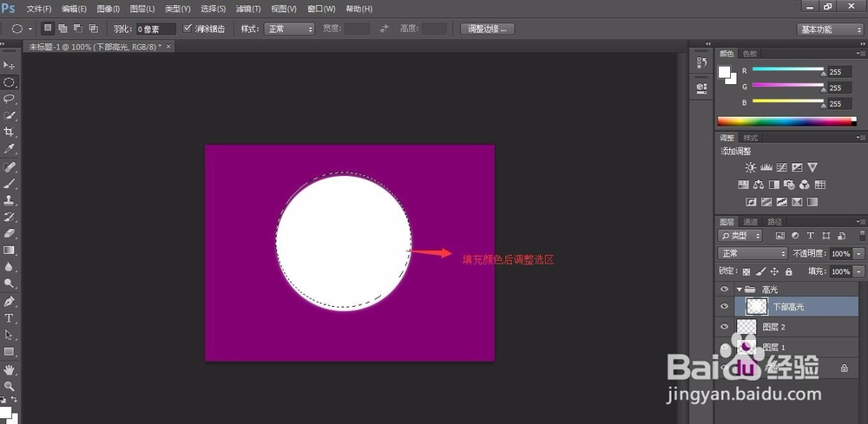Switch to the 路径 tab

pos(775,222)
